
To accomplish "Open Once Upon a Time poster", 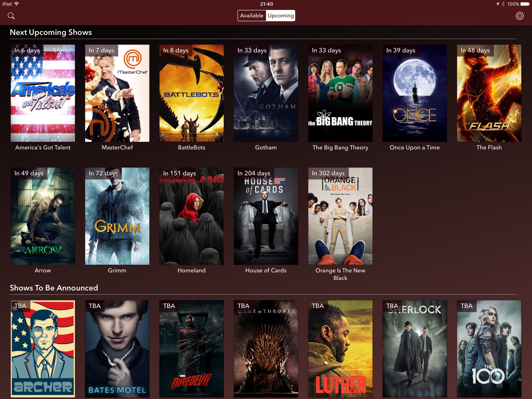I will tap(415, 93).
